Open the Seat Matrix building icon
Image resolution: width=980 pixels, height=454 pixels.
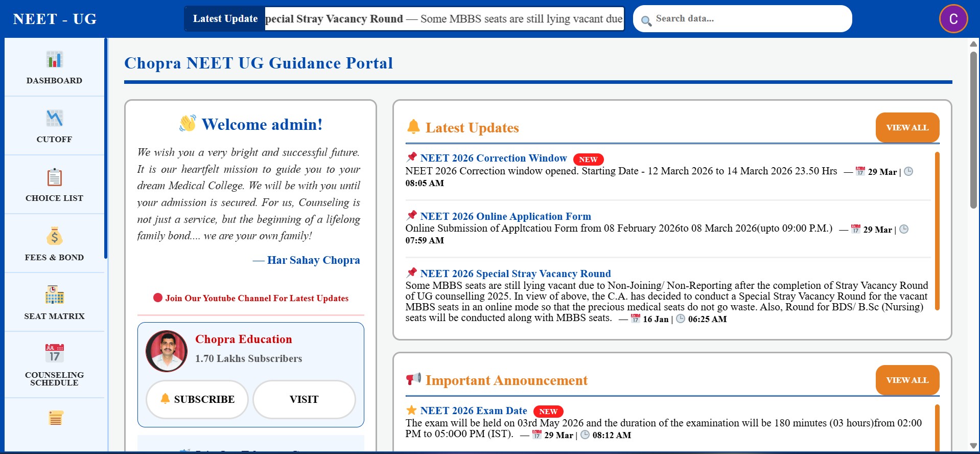[x=54, y=295]
